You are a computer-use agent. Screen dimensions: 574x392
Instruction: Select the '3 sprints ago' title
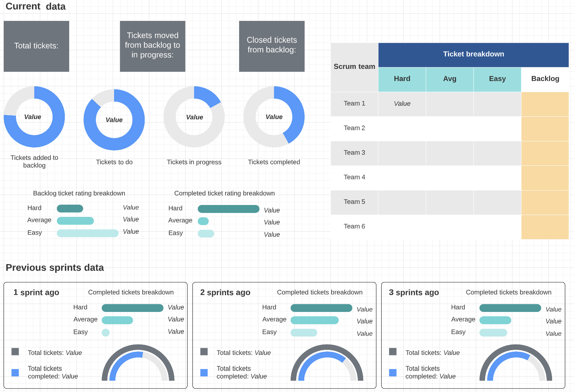click(x=414, y=292)
